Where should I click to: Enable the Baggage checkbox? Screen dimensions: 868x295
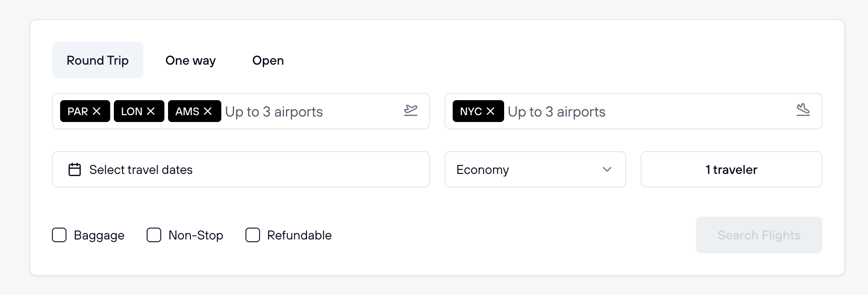pyautogui.click(x=59, y=235)
